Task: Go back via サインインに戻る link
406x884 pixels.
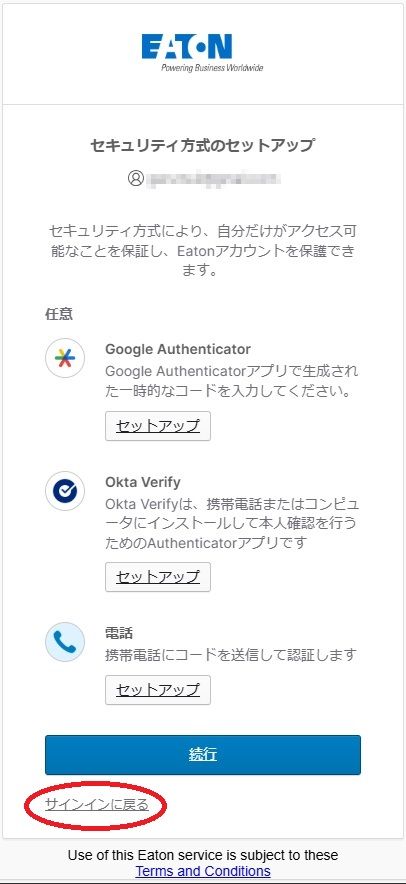Action: coord(97,805)
